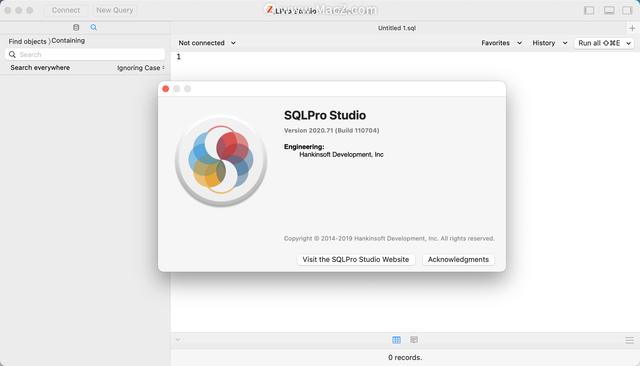Screen dimensions: 640x366
Task: Open the Containing match-type selector
Action: pos(68,40)
